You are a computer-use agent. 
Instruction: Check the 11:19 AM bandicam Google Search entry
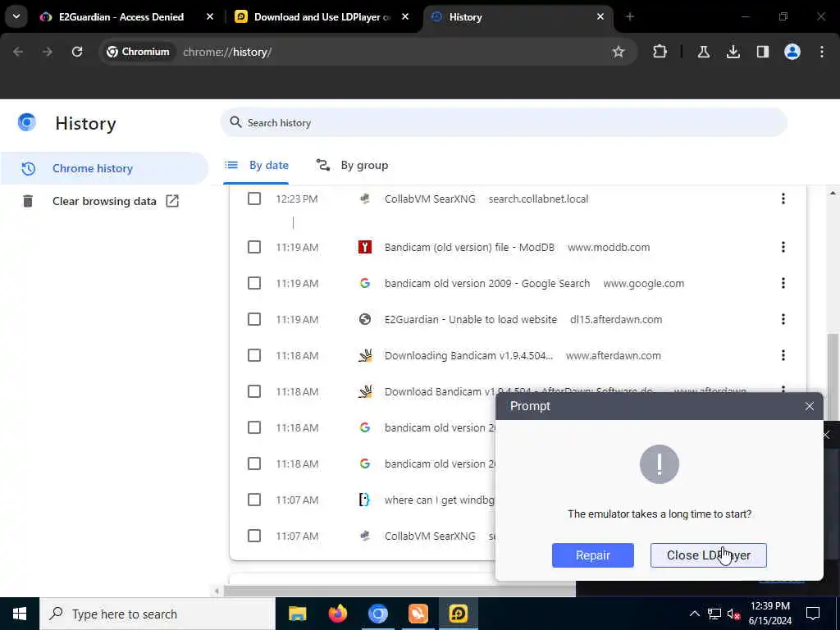point(254,283)
